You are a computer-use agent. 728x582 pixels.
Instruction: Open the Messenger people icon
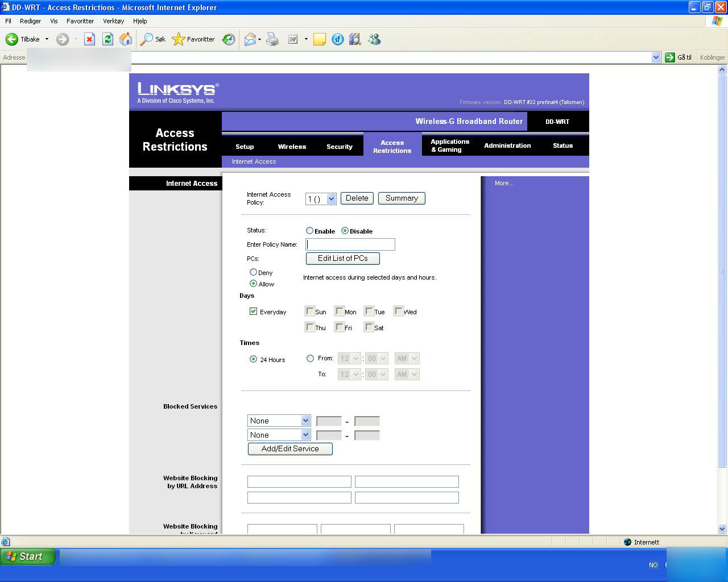374,39
